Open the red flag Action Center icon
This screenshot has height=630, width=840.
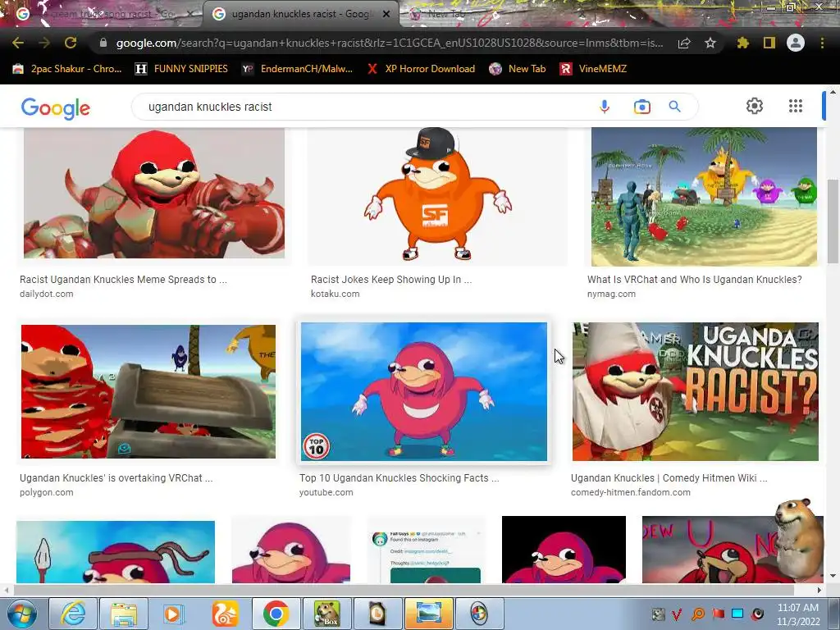pos(718,614)
